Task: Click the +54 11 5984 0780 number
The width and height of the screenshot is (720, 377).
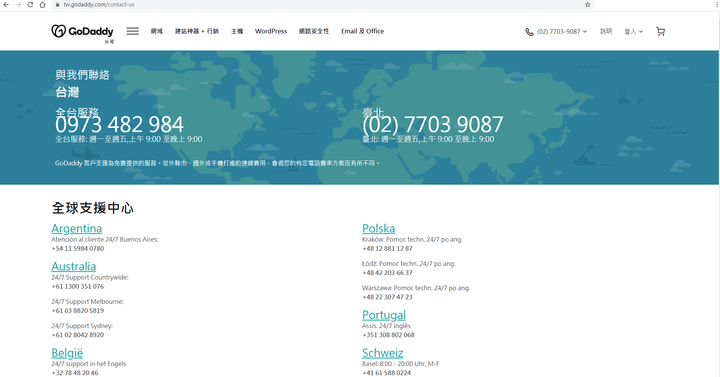Action: 78,248
